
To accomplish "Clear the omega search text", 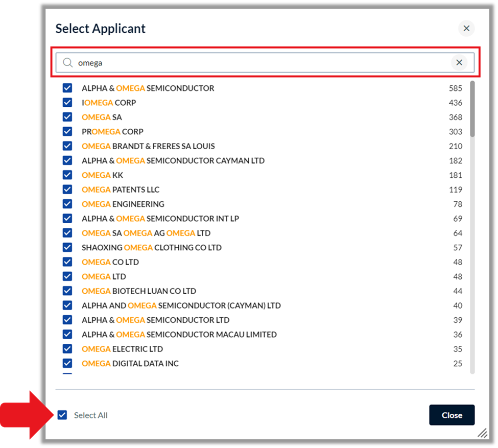I will [459, 63].
